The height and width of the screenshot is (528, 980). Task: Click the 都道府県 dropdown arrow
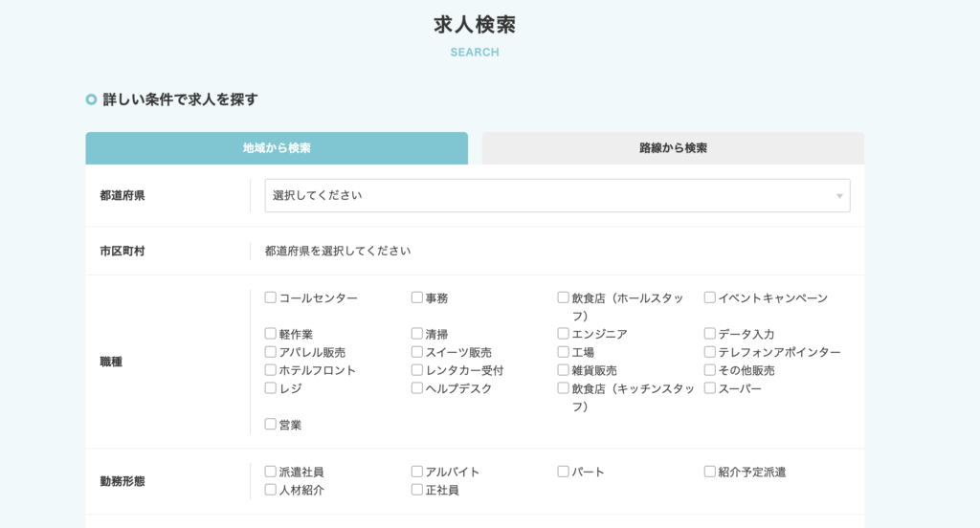click(839, 196)
